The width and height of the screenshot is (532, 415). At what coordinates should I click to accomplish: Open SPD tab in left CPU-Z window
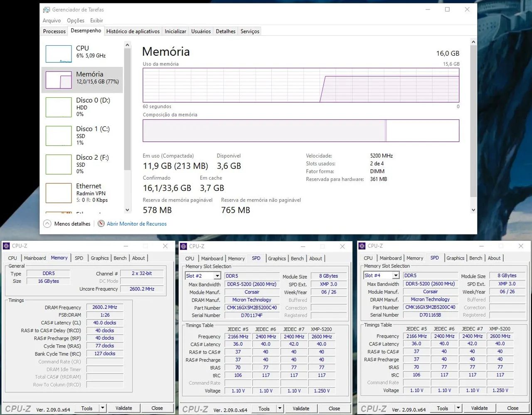[x=79, y=258]
